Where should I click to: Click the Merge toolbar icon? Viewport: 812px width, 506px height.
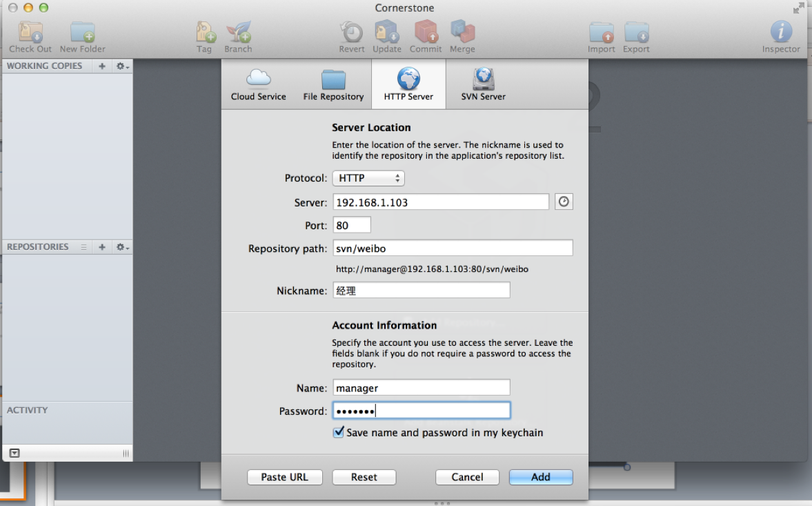coord(462,32)
